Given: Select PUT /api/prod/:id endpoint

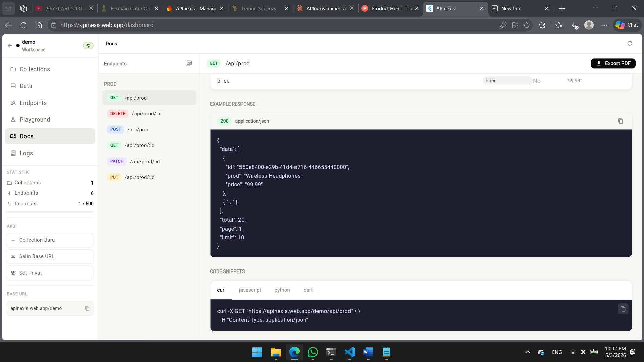Looking at the screenshot, I should point(149,177).
